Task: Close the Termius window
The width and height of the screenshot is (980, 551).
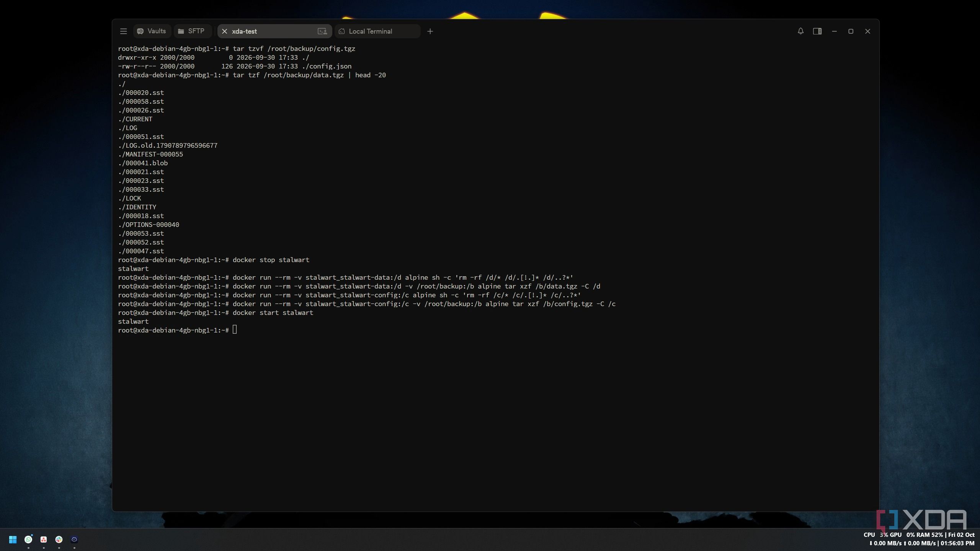Action: (867, 31)
